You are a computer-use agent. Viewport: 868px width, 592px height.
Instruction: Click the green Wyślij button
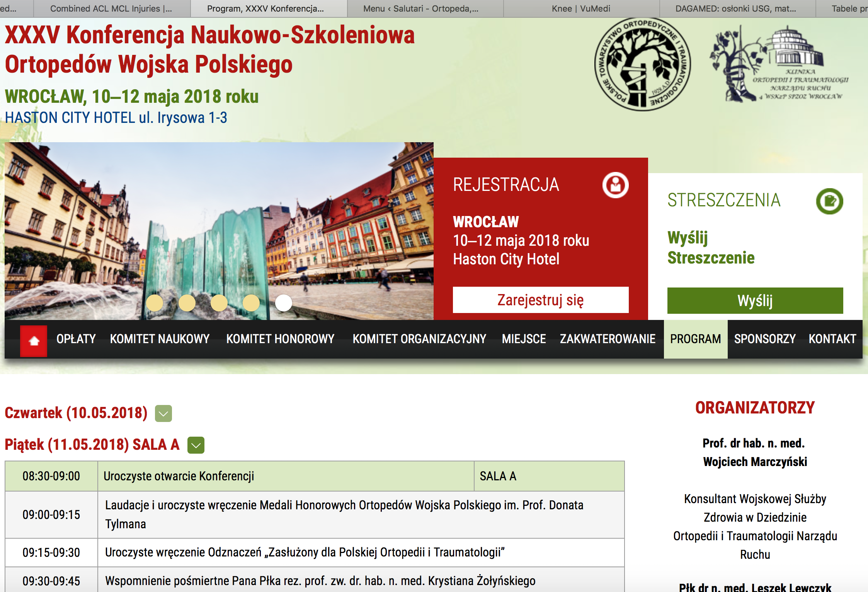pos(755,301)
